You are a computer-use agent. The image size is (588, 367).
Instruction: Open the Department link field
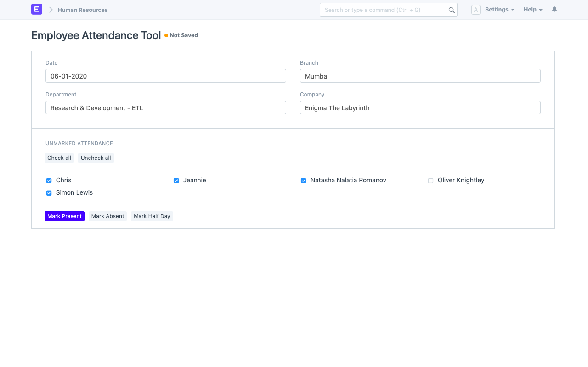(166, 107)
